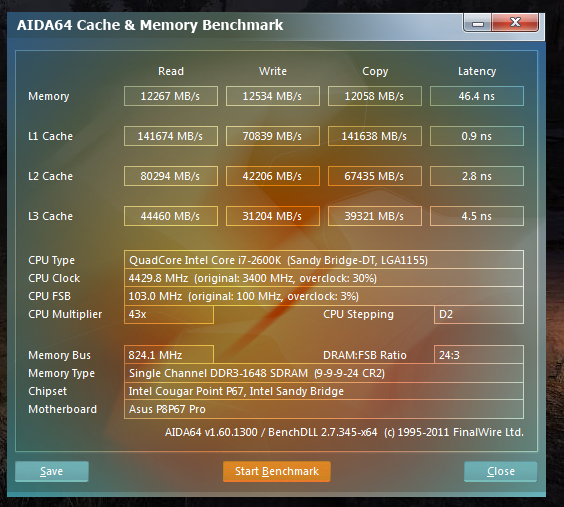The width and height of the screenshot is (564, 507).
Task: Select the Memory Latency value 46.4 ns
Action: click(x=477, y=96)
